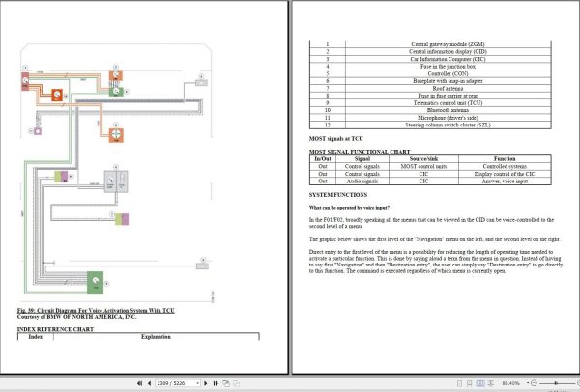The image size is (580, 392).
Task: Click 'Telematics control unit (TCU)' row
Action: [x=430, y=103]
